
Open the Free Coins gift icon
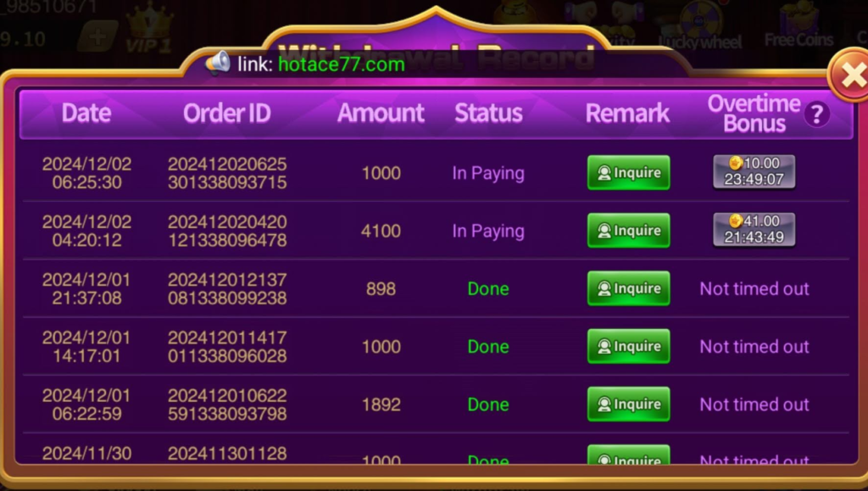tap(798, 26)
